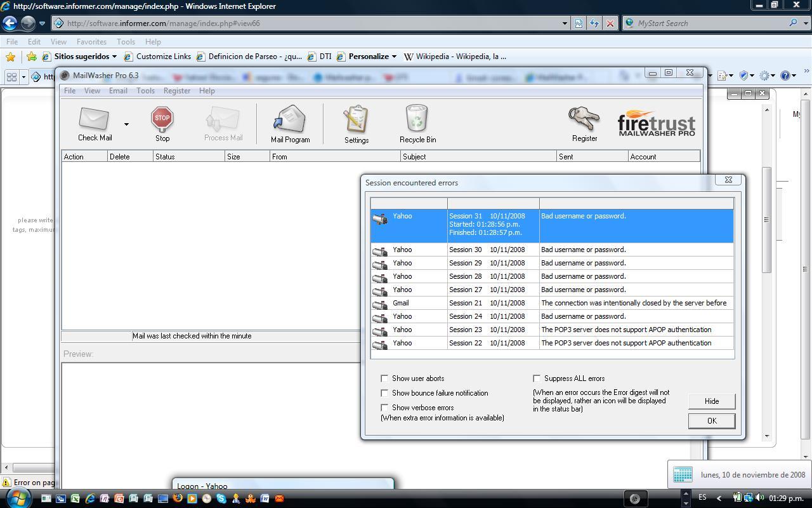Open the Wikipedia favorites link
This screenshot has width=812, height=508.
[x=455, y=57]
